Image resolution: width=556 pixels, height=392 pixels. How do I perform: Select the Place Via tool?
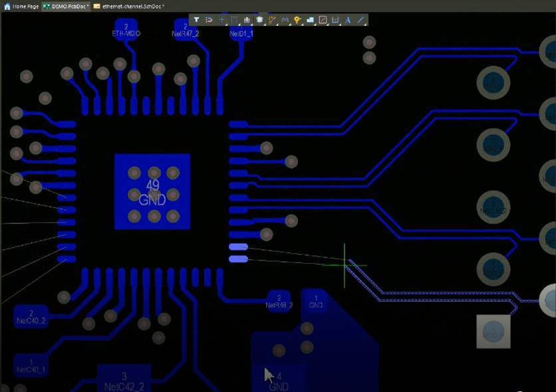coord(297,20)
